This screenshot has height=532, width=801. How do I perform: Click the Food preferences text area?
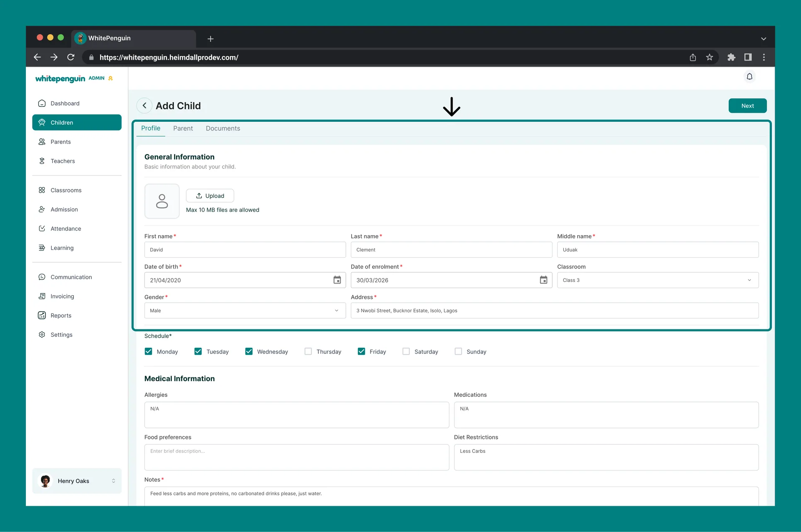click(x=297, y=457)
